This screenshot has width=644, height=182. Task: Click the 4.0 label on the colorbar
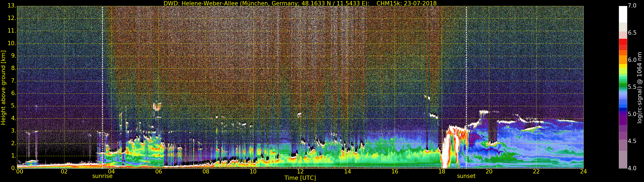(x=632, y=168)
